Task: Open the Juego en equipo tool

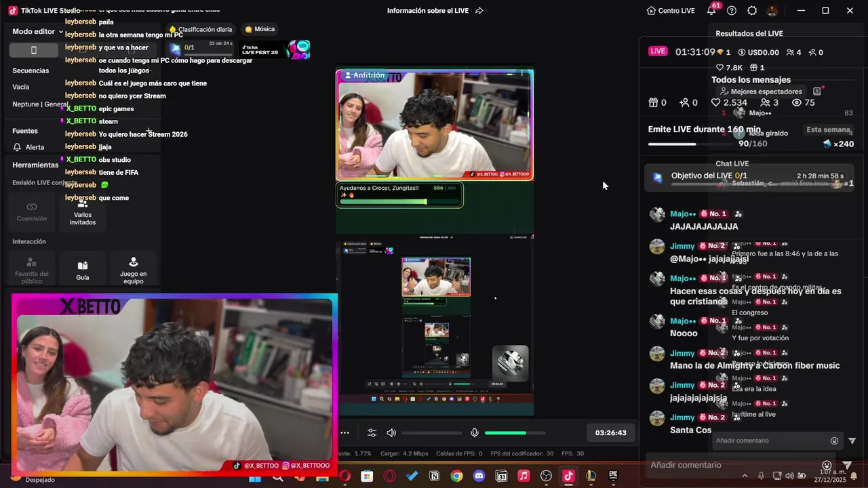Action: pos(133,270)
